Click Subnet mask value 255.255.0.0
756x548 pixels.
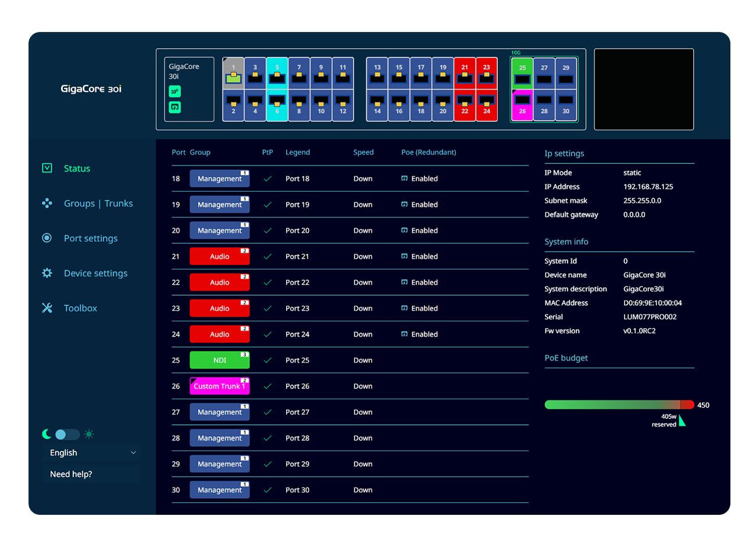click(x=642, y=200)
